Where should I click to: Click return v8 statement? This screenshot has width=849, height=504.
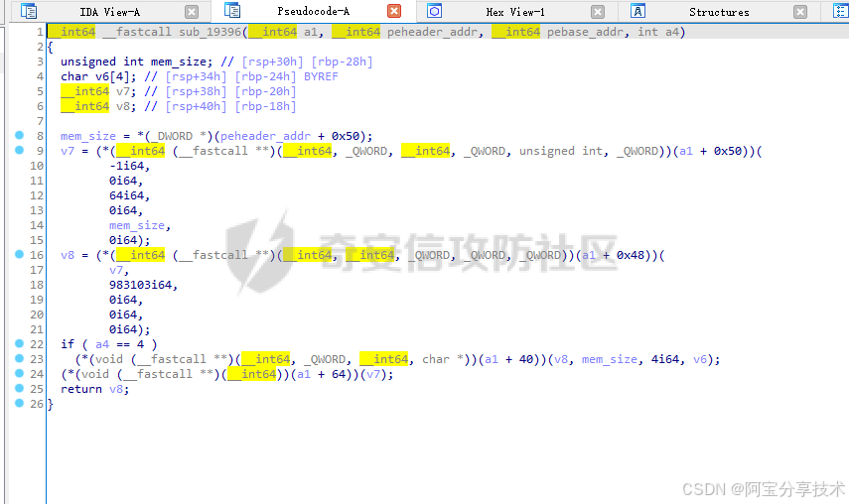(x=95, y=389)
